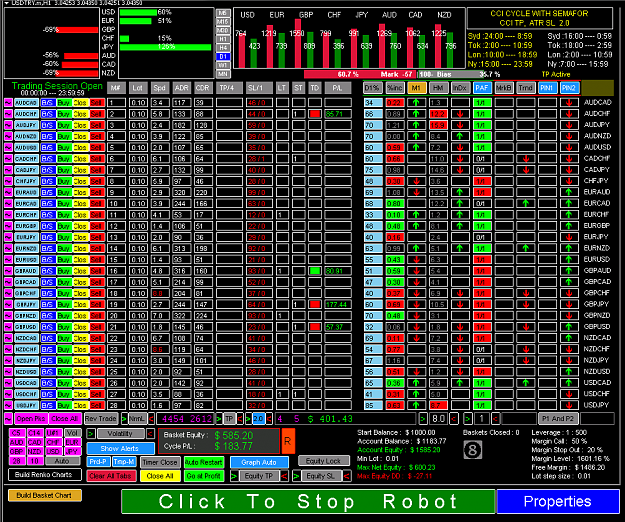This screenshot has width=625, height=522.
Task: Click green arrow left of Equity SL
Action: (x=296, y=476)
